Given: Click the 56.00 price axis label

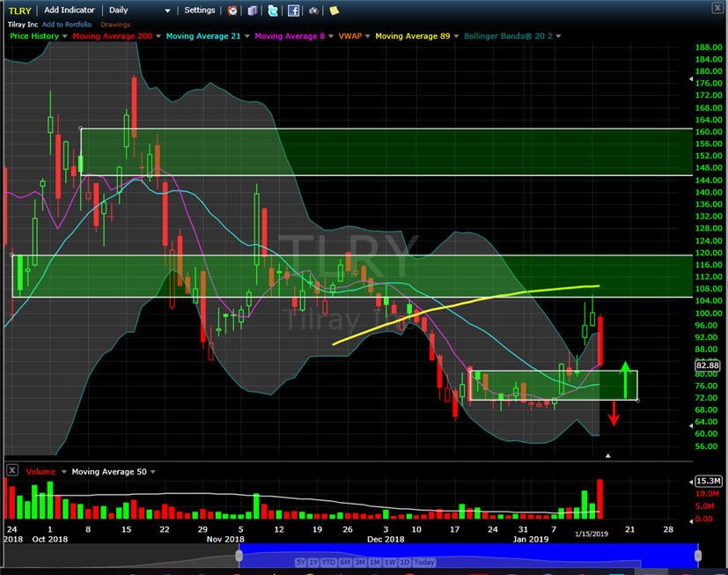Looking at the screenshot, I should pyautogui.click(x=707, y=446).
